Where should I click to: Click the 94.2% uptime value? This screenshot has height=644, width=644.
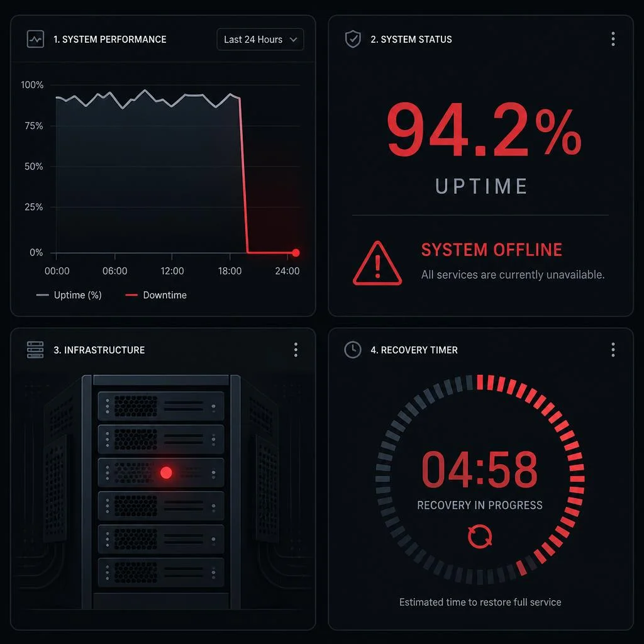click(x=484, y=130)
